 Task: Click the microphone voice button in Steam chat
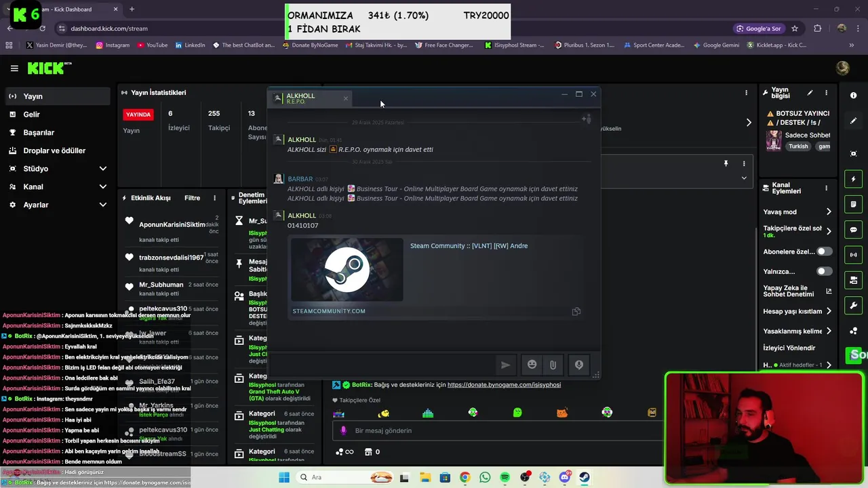[x=578, y=365]
